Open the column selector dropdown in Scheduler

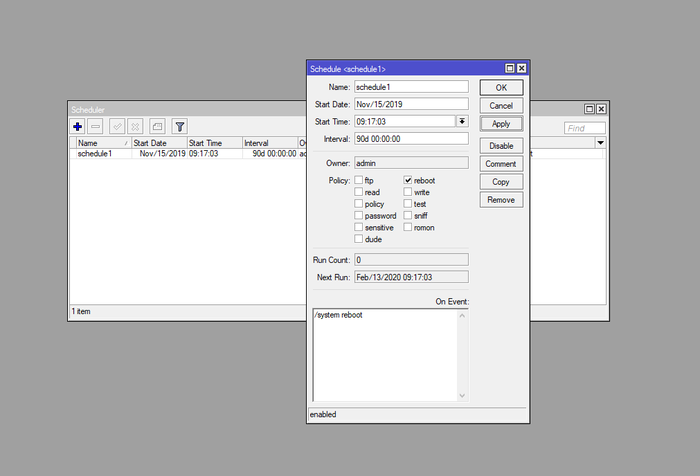[600, 143]
